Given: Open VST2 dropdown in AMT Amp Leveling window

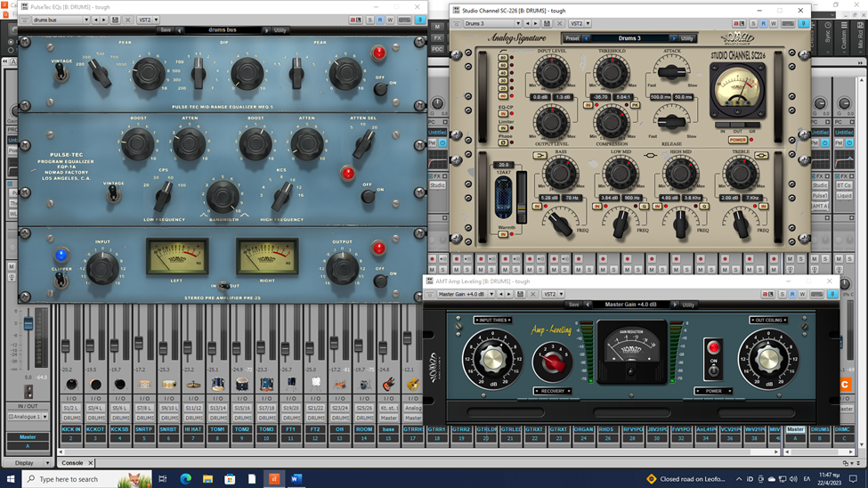Looking at the screenshot, I should 561,294.
